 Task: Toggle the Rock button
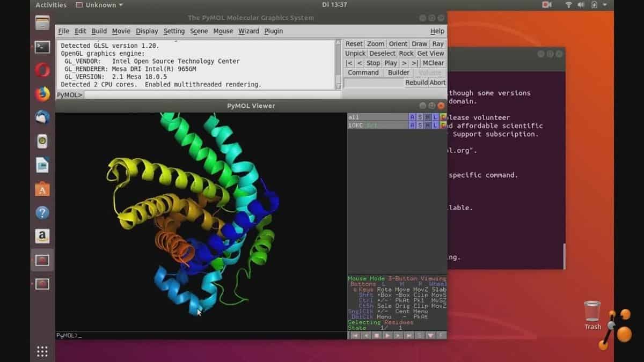click(407, 54)
